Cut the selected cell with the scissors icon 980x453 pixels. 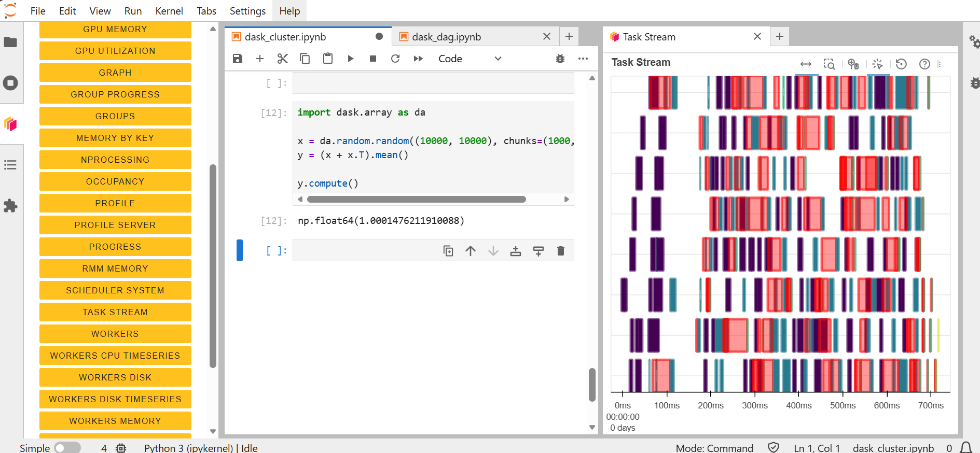pos(282,59)
